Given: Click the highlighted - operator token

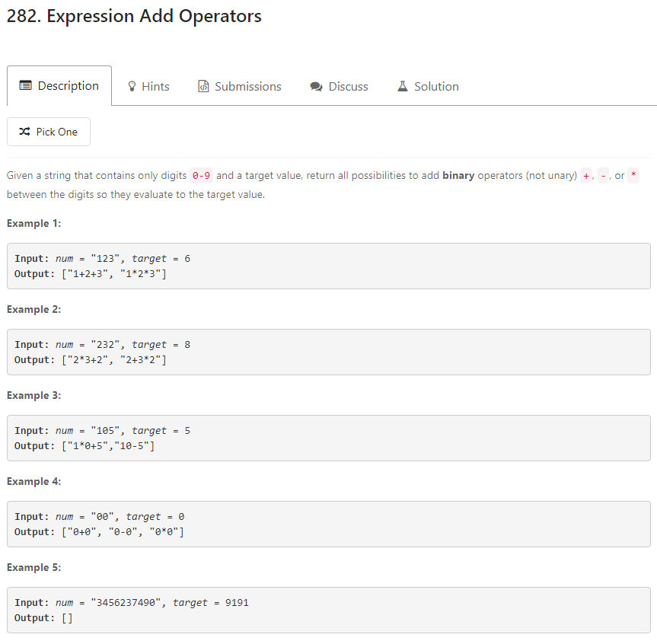Looking at the screenshot, I should click(604, 175).
